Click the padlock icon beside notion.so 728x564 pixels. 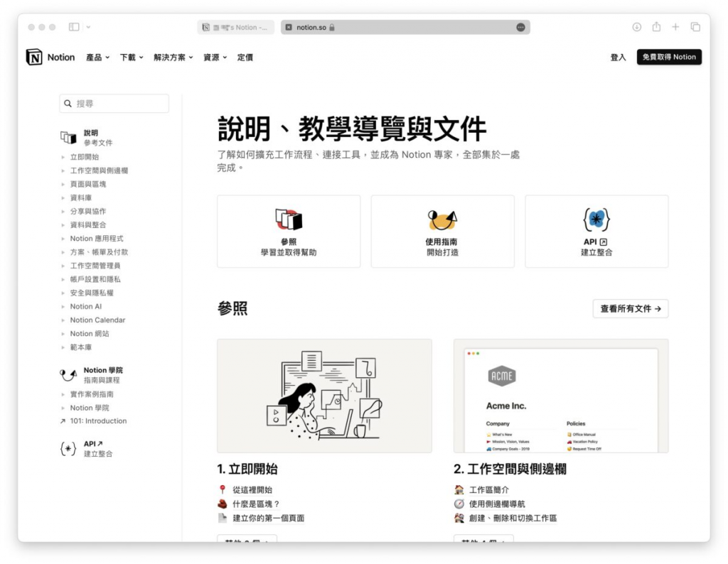[332, 28]
